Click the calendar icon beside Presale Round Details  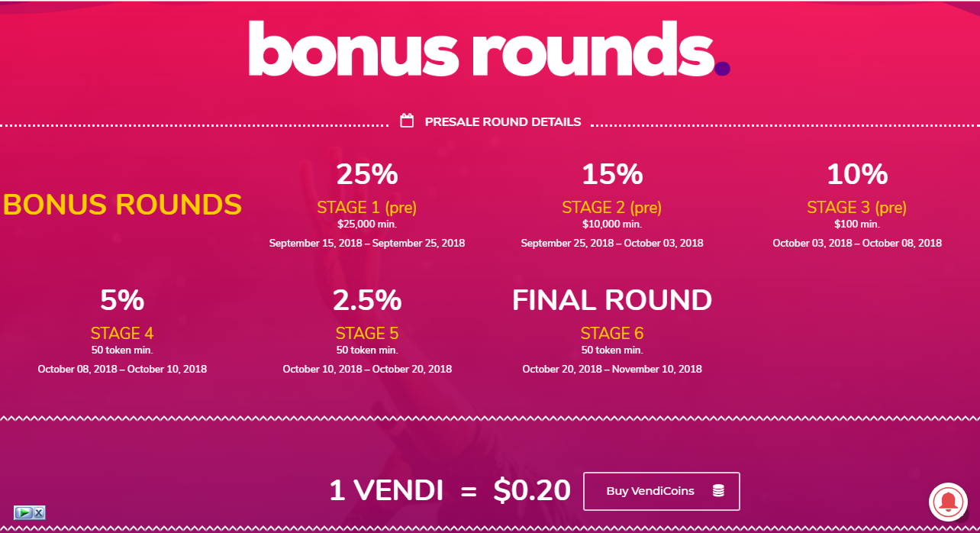click(407, 121)
